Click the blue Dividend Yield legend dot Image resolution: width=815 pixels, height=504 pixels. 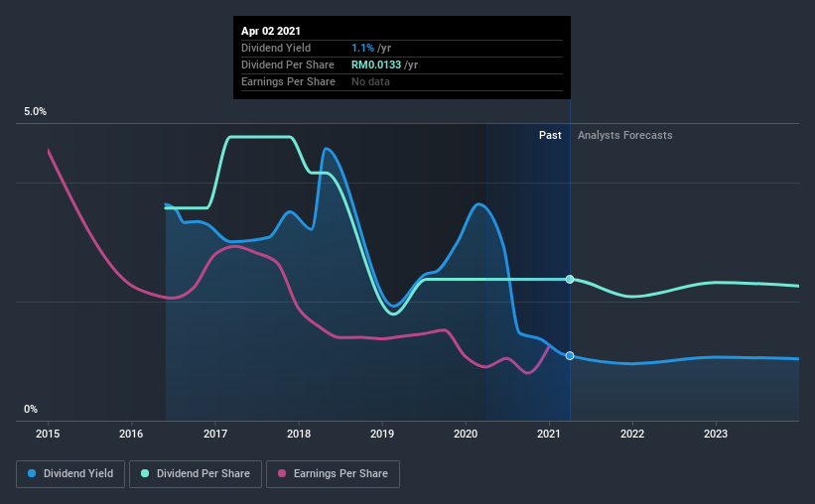point(32,473)
